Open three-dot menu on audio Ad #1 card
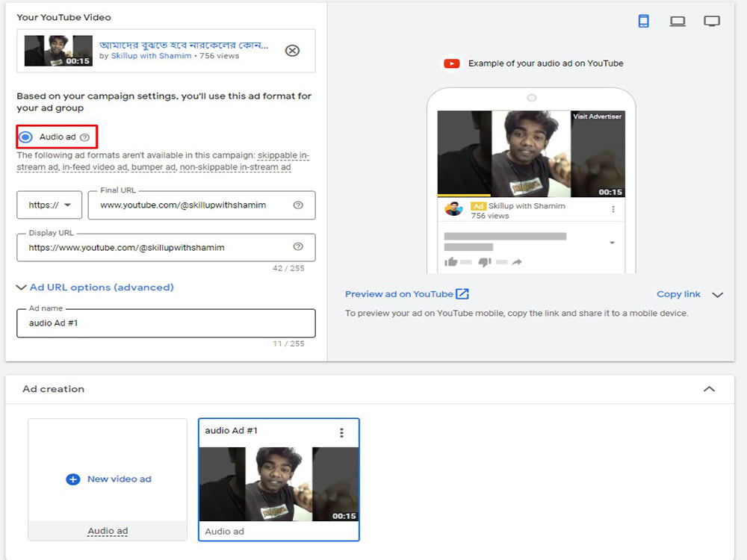Viewport: 747px width, 560px height. pos(341,432)
